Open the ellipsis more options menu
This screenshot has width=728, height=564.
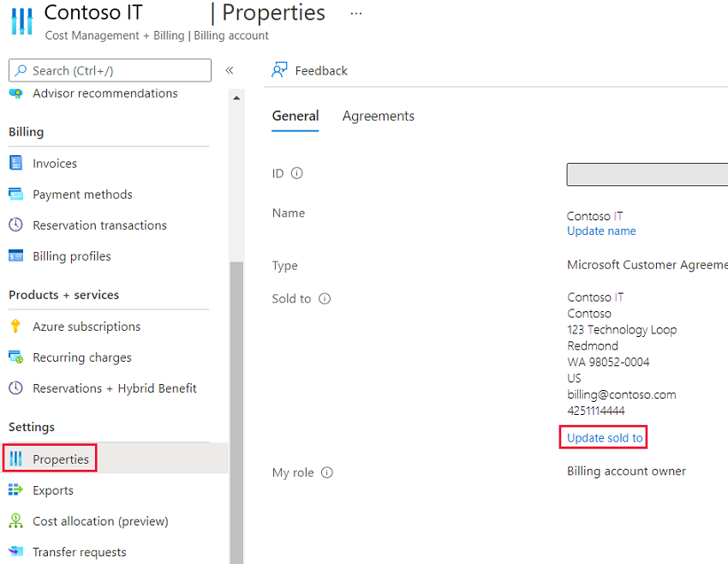[x=356, y=14]
